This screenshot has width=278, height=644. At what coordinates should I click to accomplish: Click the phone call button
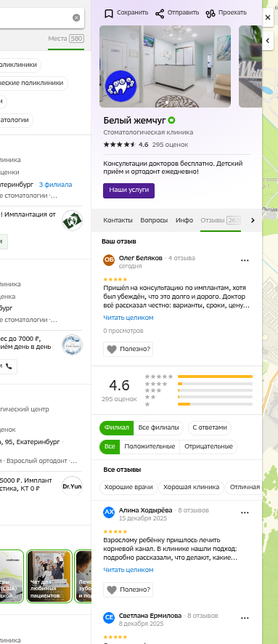(9, 366)
